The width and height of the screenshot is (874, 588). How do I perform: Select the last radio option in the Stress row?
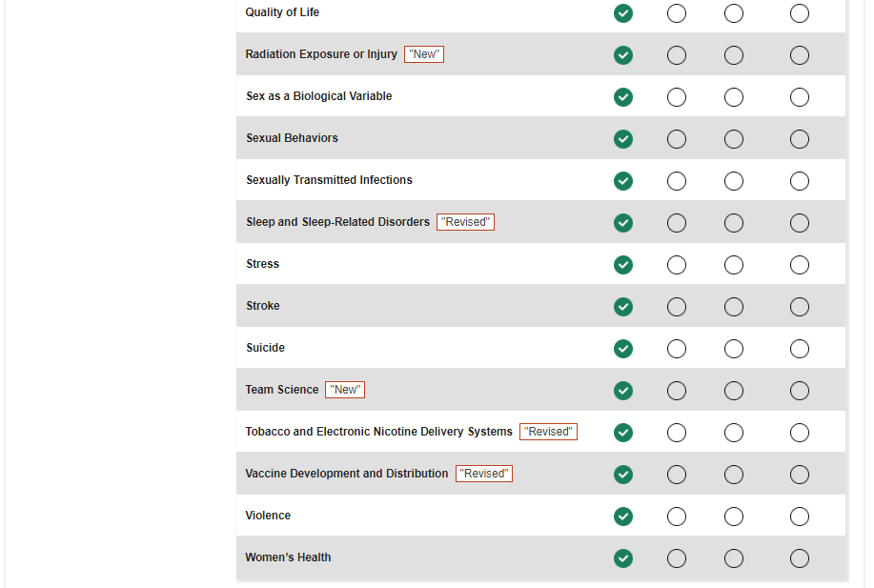tap(800, 265)
